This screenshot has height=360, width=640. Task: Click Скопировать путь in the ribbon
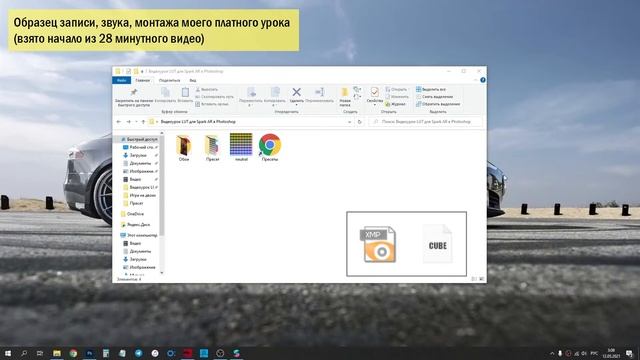(215, 97)
